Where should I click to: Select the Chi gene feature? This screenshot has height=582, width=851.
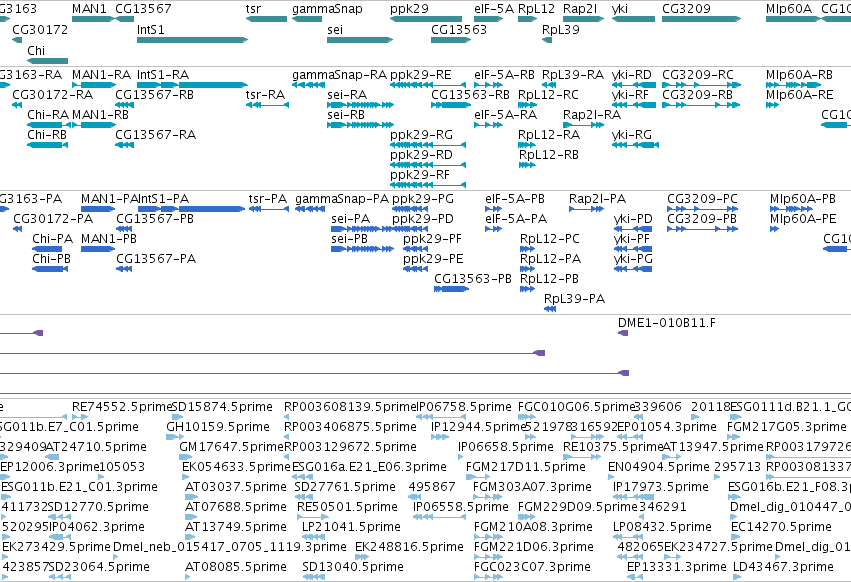pos(48,60)
